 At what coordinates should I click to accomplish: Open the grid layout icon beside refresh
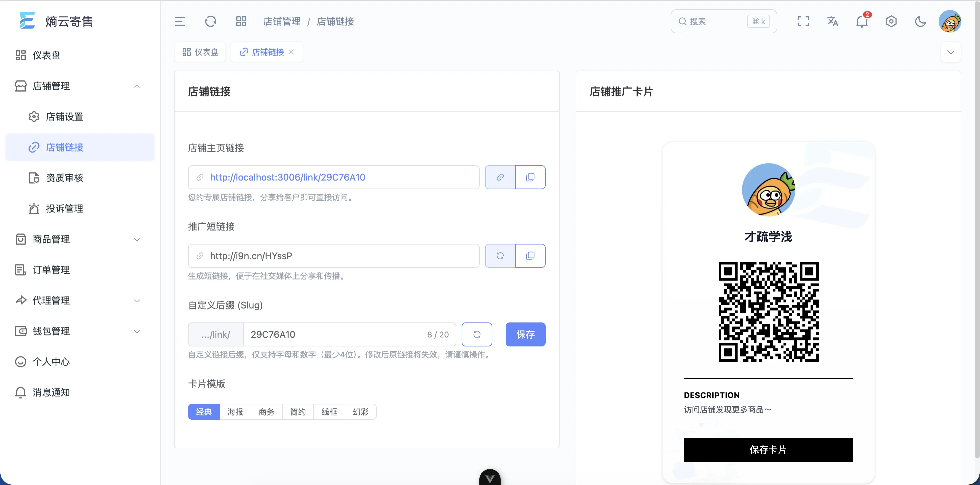[241, 22]
